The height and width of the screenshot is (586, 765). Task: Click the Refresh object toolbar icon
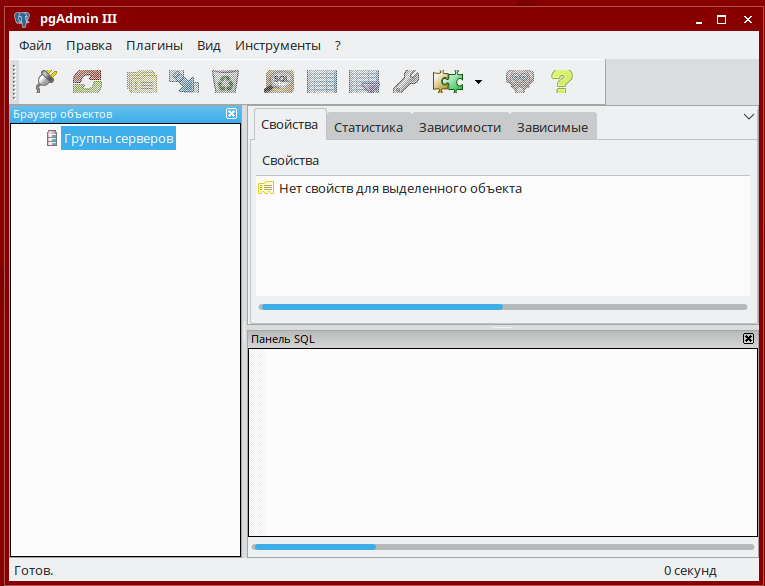pyautogui.click(x=87, y=81)
